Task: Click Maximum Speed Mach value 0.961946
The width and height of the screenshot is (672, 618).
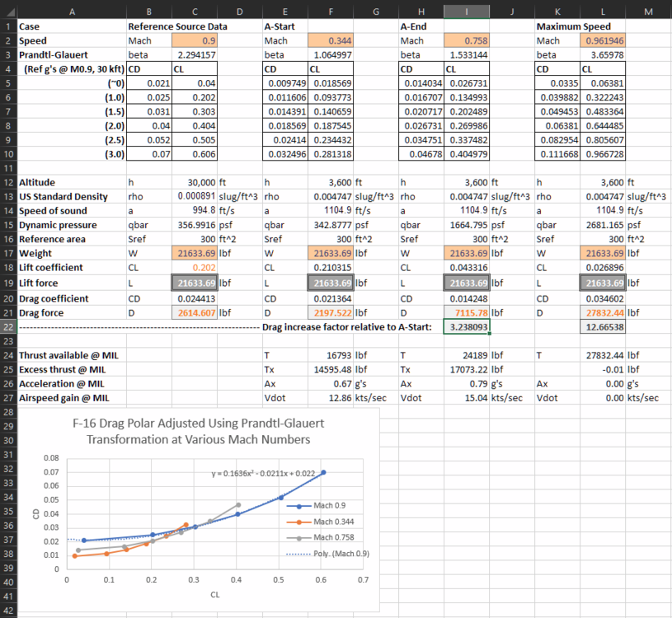Action: coord(603,40)
